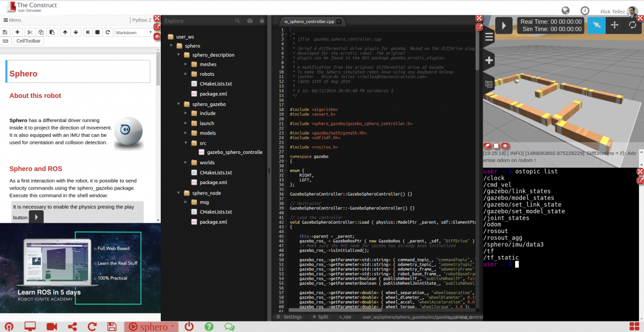Screen dimensions: 644x332
Task: Click the Real Time clock display
Action: [551, 22]
